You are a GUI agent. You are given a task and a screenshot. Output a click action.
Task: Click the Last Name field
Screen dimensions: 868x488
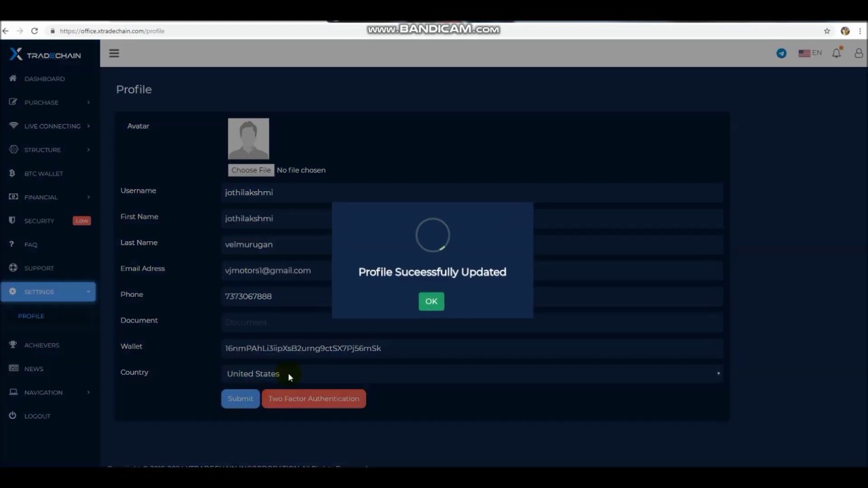point(472,245)
